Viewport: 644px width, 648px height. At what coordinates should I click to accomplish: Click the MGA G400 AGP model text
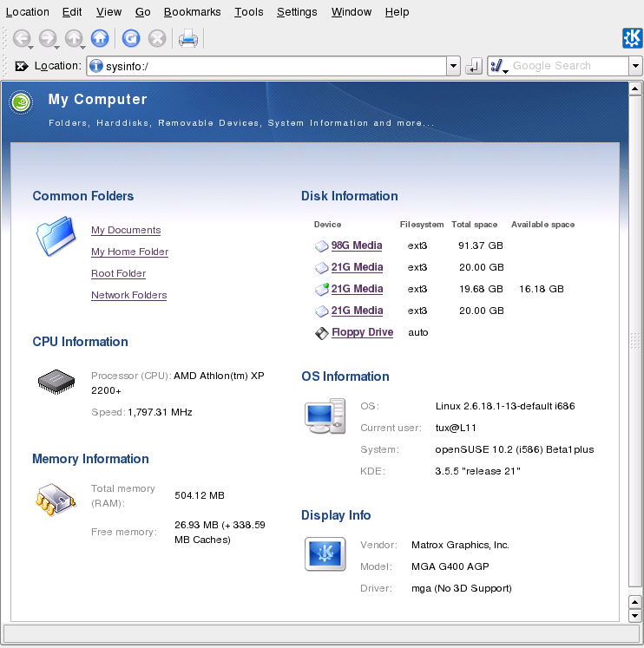pyautogui.click(x=450, y=566)
